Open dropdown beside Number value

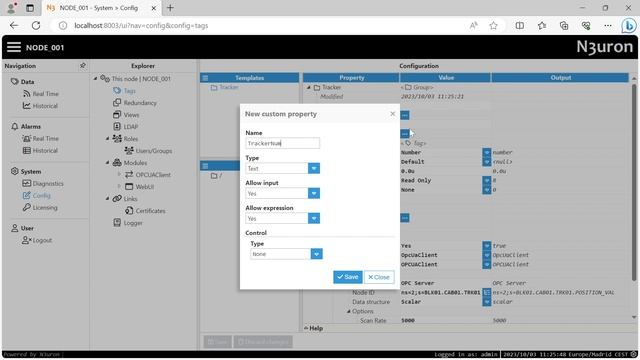pyautogui.click(x=487, y=152)
